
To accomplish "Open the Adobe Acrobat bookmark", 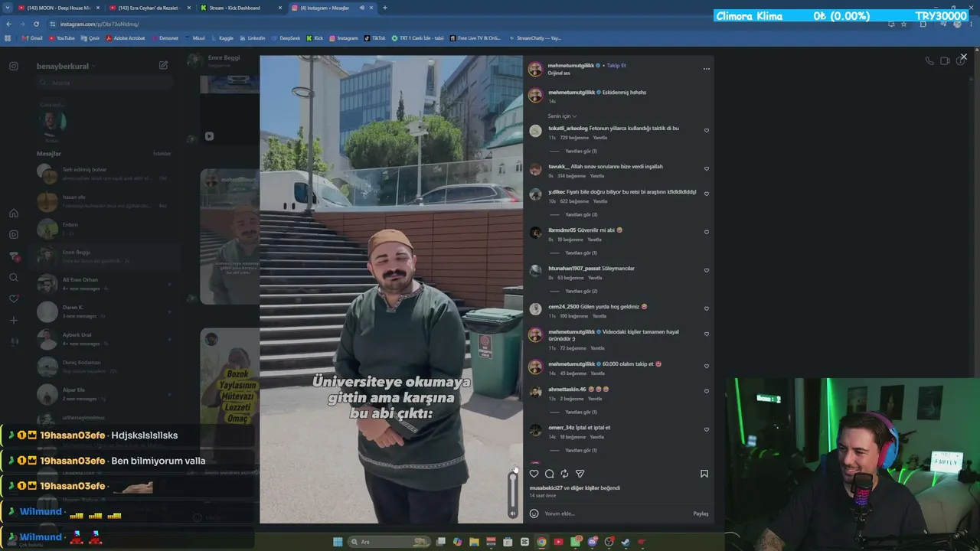I will [126, 37].
